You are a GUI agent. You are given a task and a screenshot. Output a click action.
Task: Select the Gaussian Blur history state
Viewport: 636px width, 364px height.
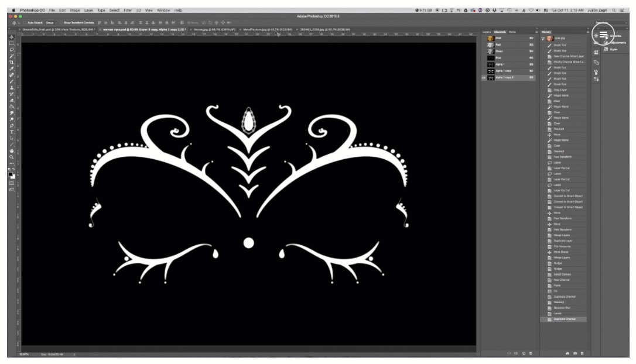click(x=563, y=308)
